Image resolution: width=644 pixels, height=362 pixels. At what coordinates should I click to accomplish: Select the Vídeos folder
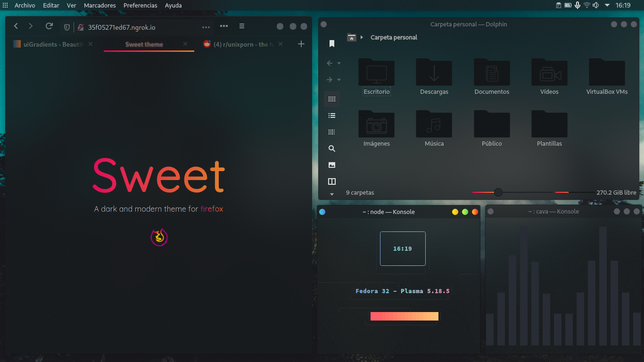(x=549, y=77)
